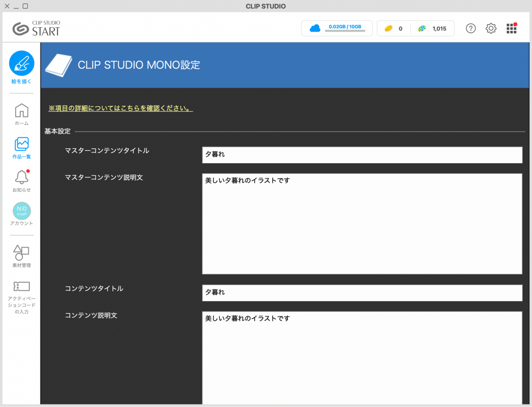Open activation code entry icon
532x407 pixels.
click(x=21, y=286)
